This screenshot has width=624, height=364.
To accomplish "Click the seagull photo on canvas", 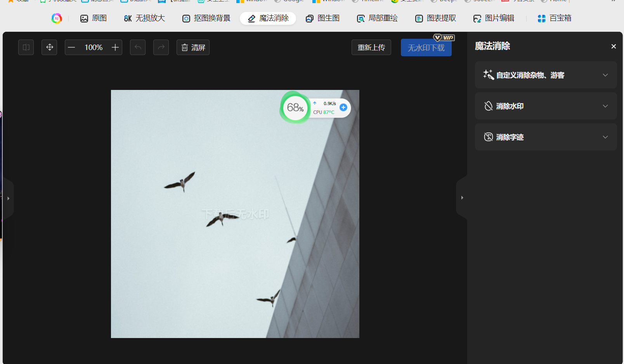I will (235, 214).
